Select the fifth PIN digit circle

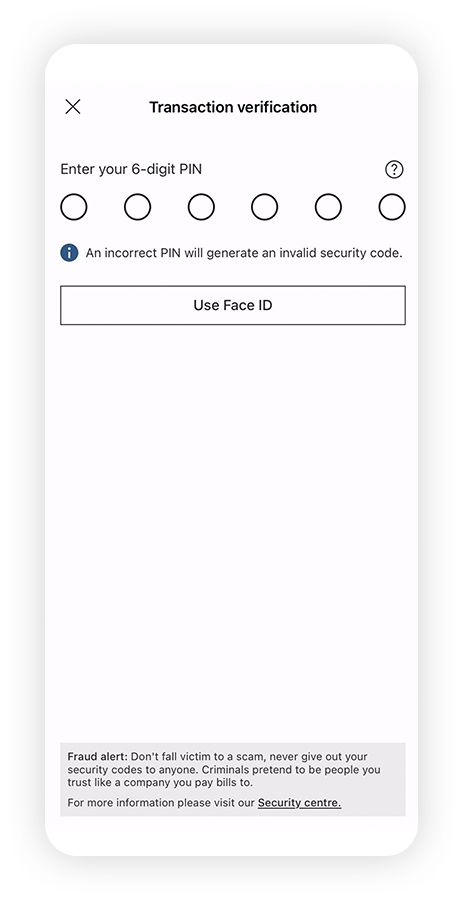328,207
